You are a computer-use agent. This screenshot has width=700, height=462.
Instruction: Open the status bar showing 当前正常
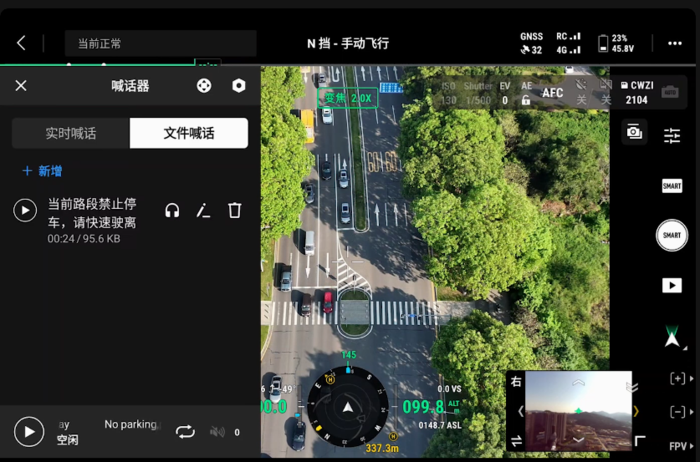161,43
